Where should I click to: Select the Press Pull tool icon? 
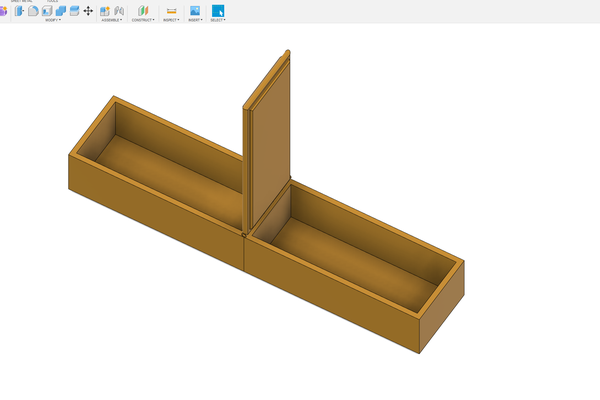[19, 11]
